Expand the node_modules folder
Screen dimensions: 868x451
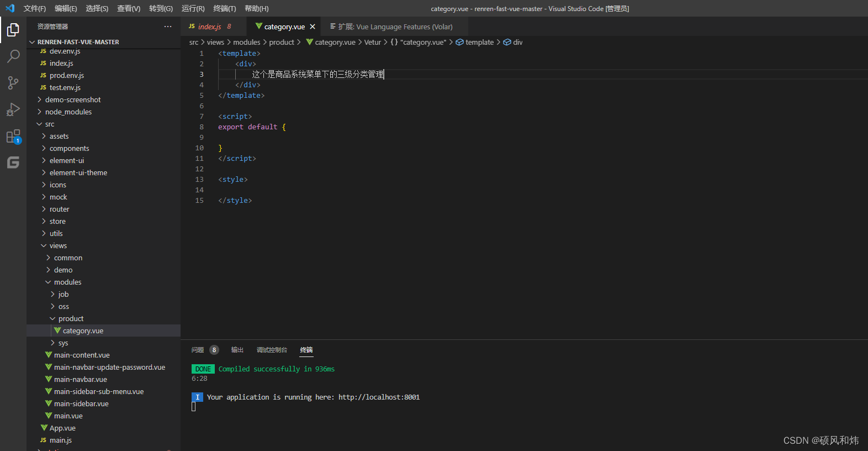pyautogui.click(x=104, y=112)
